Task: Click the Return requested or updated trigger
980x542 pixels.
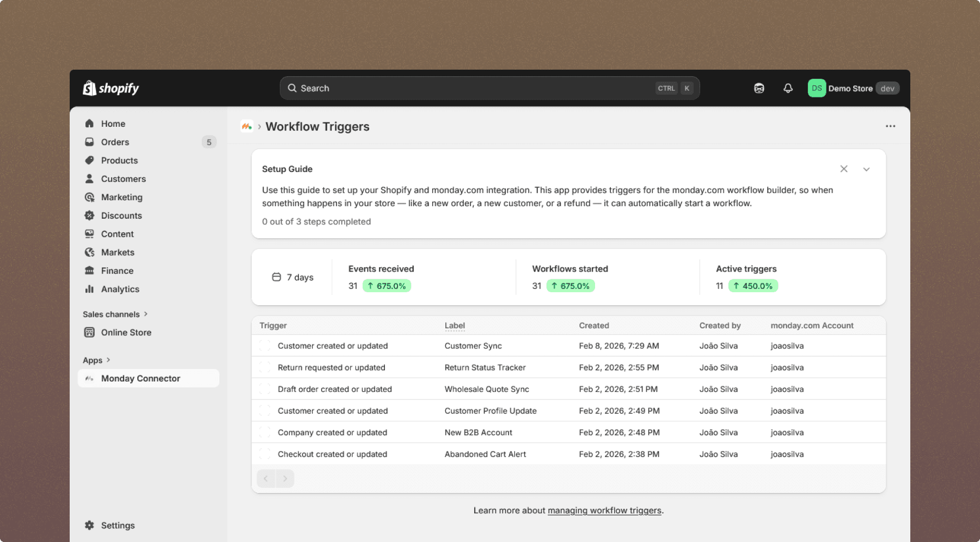Action: [x=332, y=367]
